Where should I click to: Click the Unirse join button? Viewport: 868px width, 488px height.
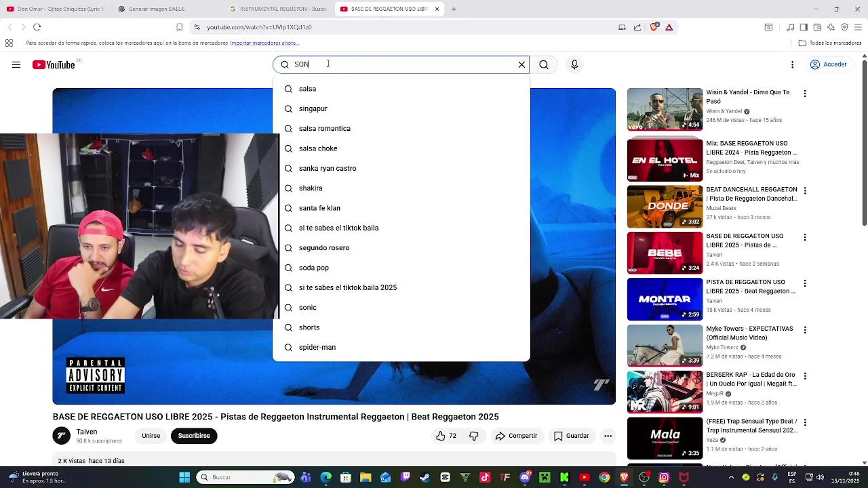click(151, 436)
